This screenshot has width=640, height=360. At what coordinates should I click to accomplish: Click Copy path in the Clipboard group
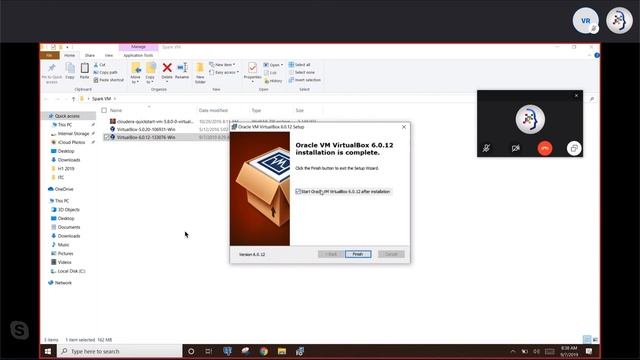click(x=105, y=72)
